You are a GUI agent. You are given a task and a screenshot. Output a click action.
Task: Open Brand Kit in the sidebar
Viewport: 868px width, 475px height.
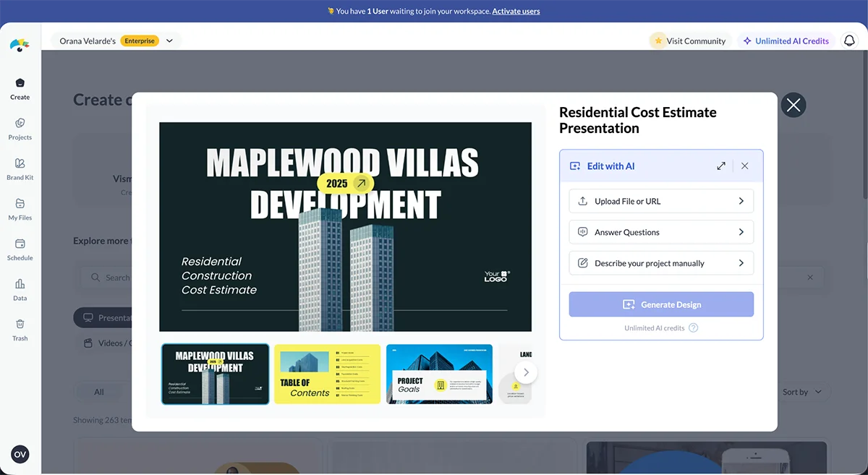tap(20, 169)
